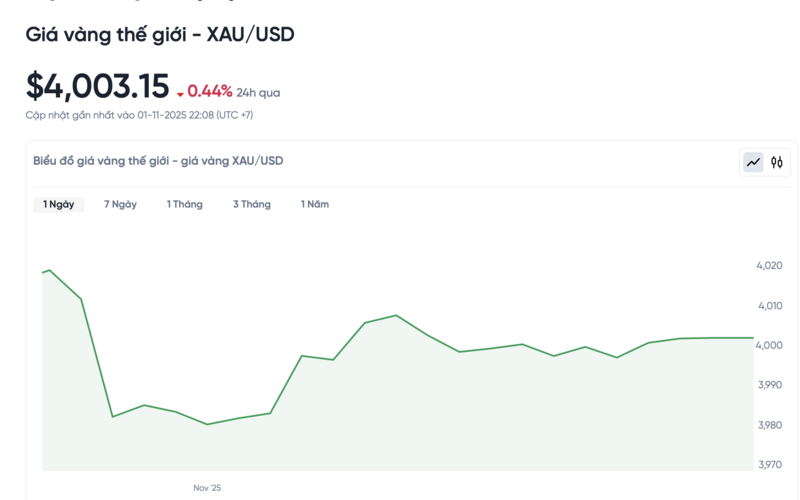Switch chart to 1 Năm range
Image resolution: width=800 pixels, height=500 pixels.
click(x=315, y=204)
